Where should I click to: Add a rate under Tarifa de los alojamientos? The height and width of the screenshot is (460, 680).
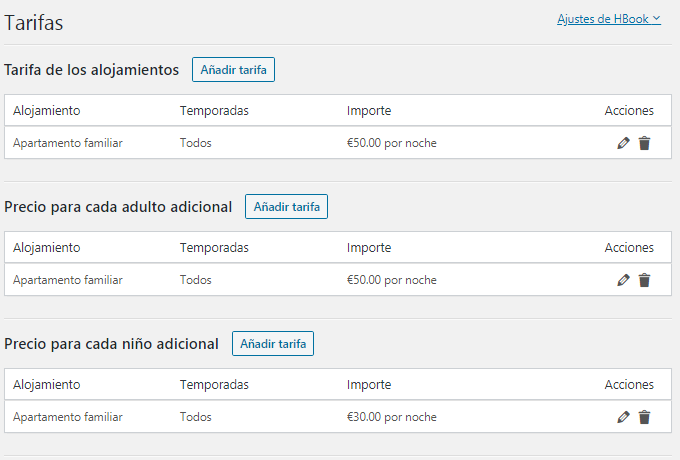coord(233,70)
